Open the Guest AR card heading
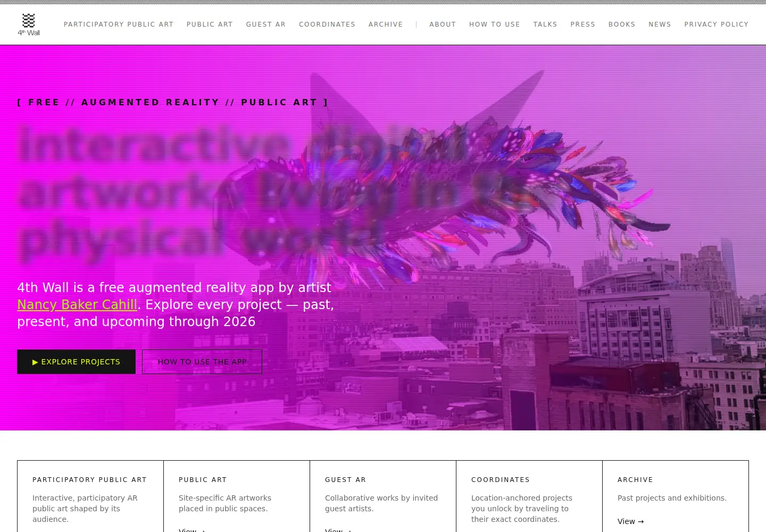This screenshot has height=532, width=766. pos(346,480)
